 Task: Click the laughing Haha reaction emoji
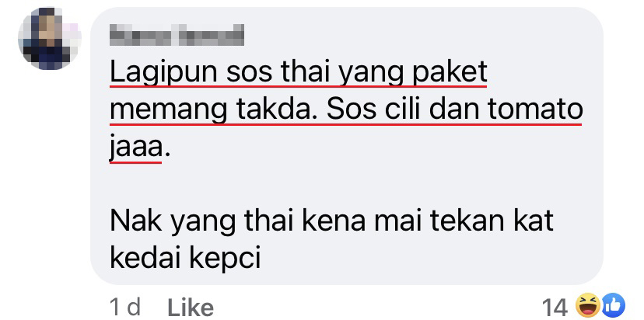click(588, 306)
